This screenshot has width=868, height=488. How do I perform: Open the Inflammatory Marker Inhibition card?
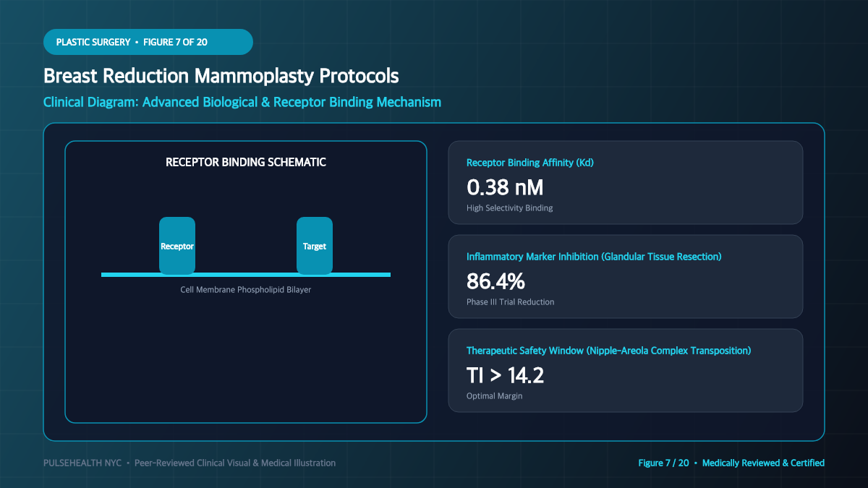click(626, 276)
